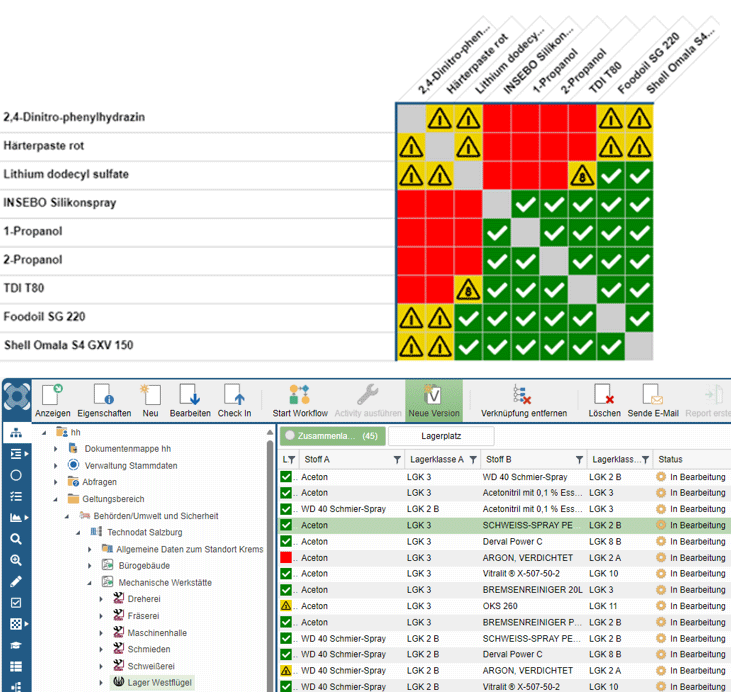The width and height of the screenshot is (732, 692).
Task: Expand Dokumentenmappe hh tree node
Action: pos(56,449)
